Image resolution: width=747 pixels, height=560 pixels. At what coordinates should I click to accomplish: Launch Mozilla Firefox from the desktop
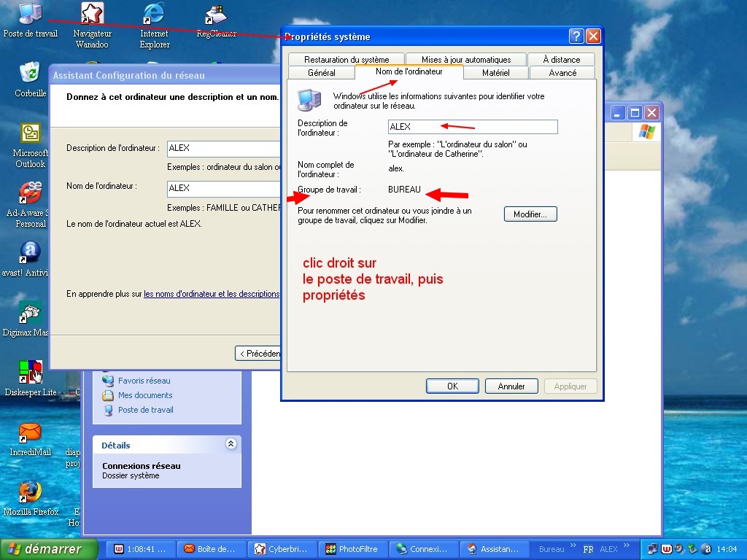point(30,492)
